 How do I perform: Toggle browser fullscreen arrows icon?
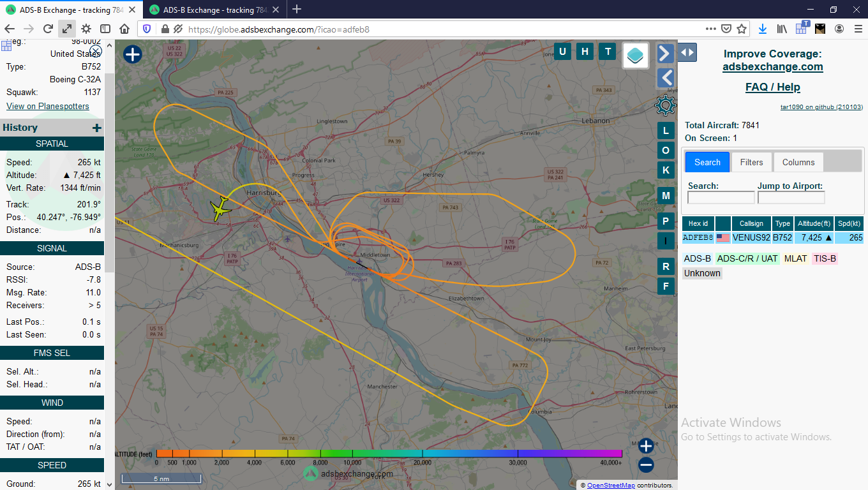pos(67,29)
